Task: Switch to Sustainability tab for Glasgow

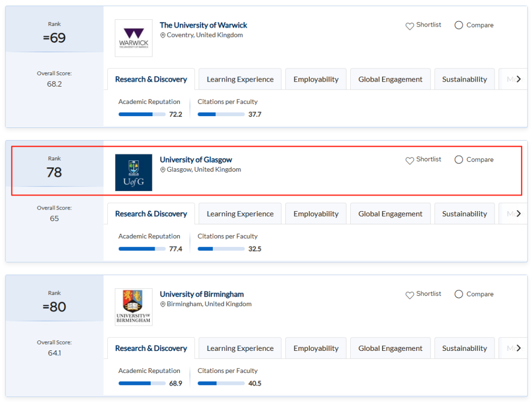Action: [x=465, y=214]
